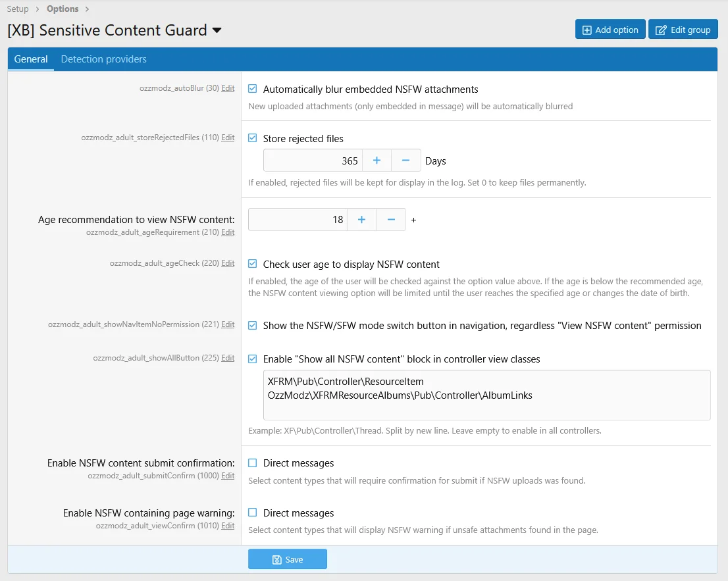Decrease the Store rejected files days value
Image resolution: width=728 pixels, height=581 pixels.
pyautogui.click(x=405, y=161)
